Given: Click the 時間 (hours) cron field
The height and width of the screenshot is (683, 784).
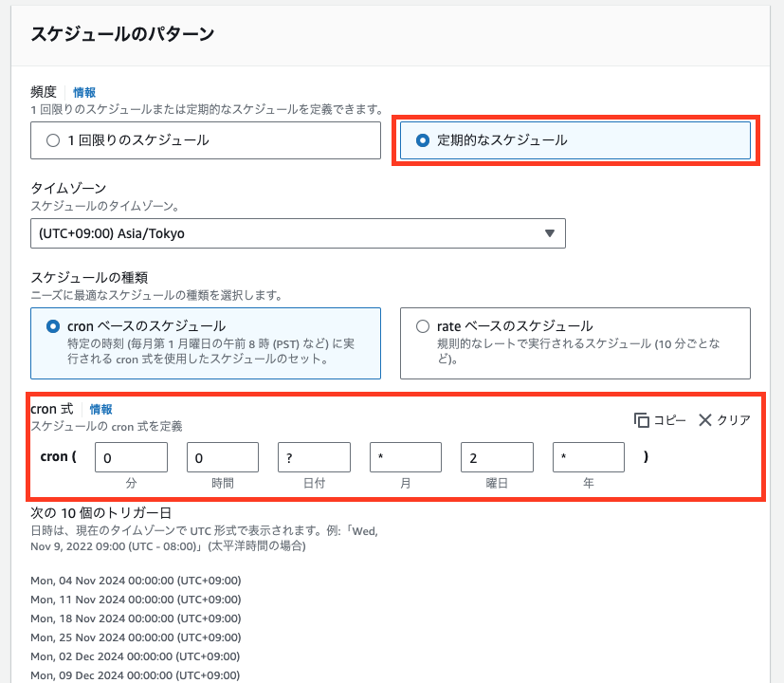Looking at the screenshot, I should click(223, 457).
